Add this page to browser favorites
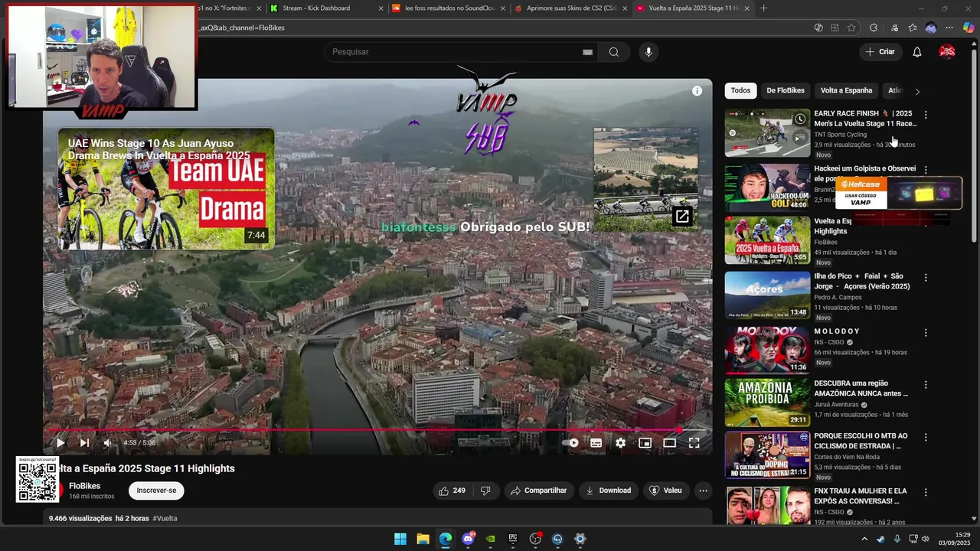 point(851,28)
